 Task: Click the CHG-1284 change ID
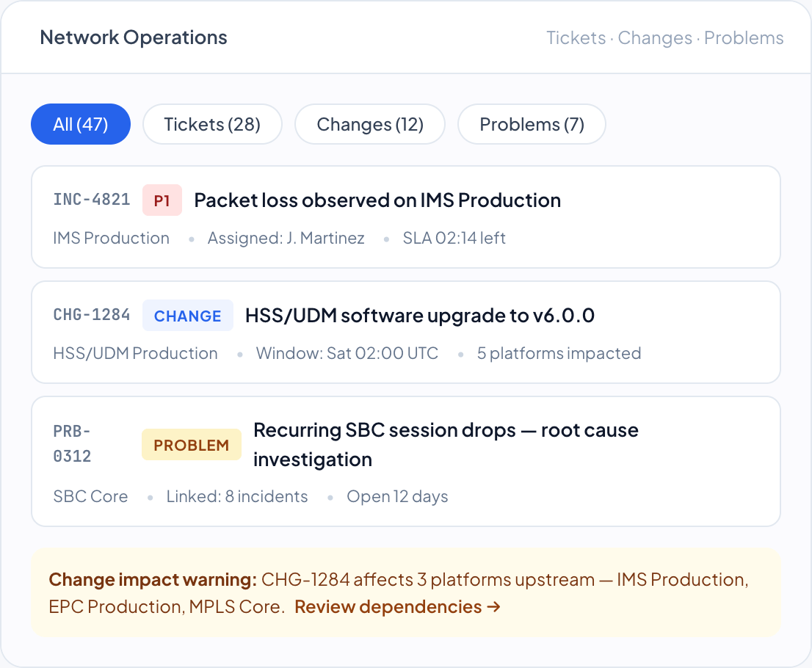[x=92, y=315]
